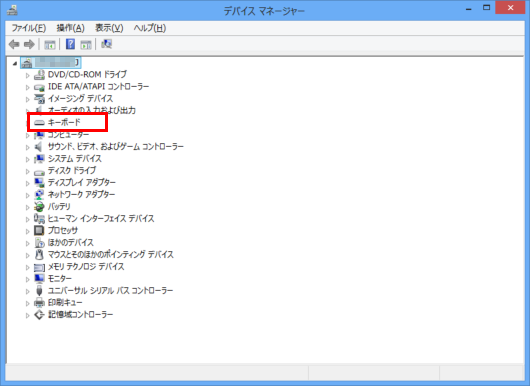Click the 記憶域コントローラー icon
This screenshot has height=386, width=530.
[39, 315]
